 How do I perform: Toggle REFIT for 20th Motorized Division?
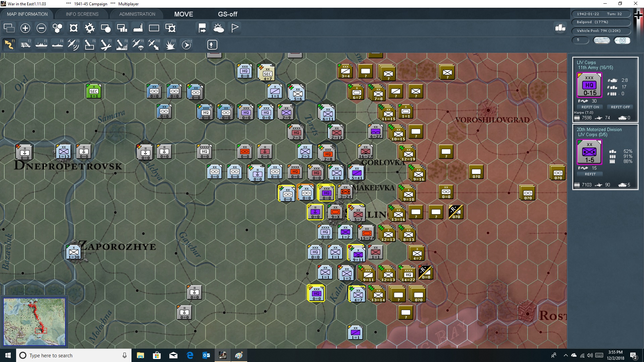(590, 174)
